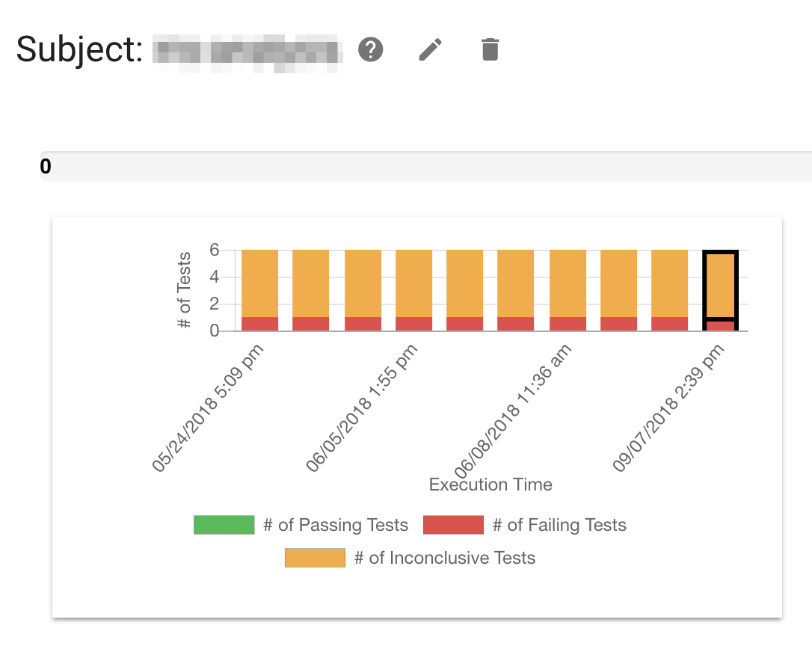Click red failing segment of the outlined bar
This screenshot has height=661, width=812.
pos(721,325)
